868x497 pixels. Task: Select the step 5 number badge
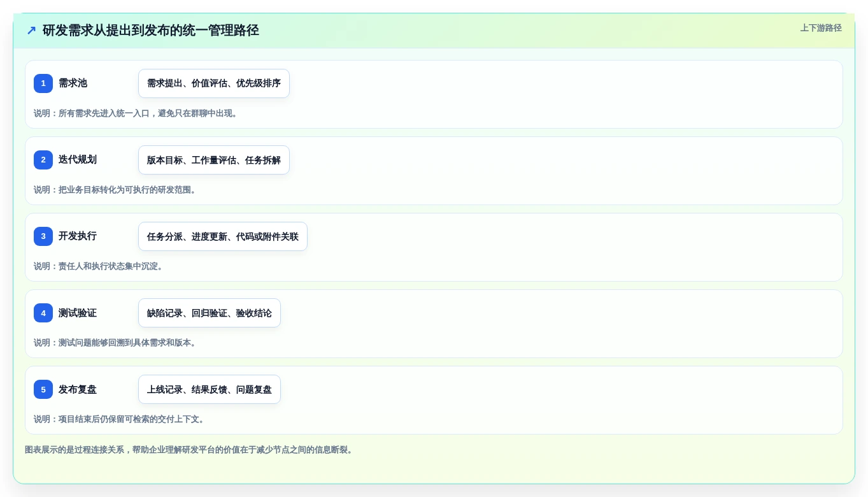[x=43, y=389]
